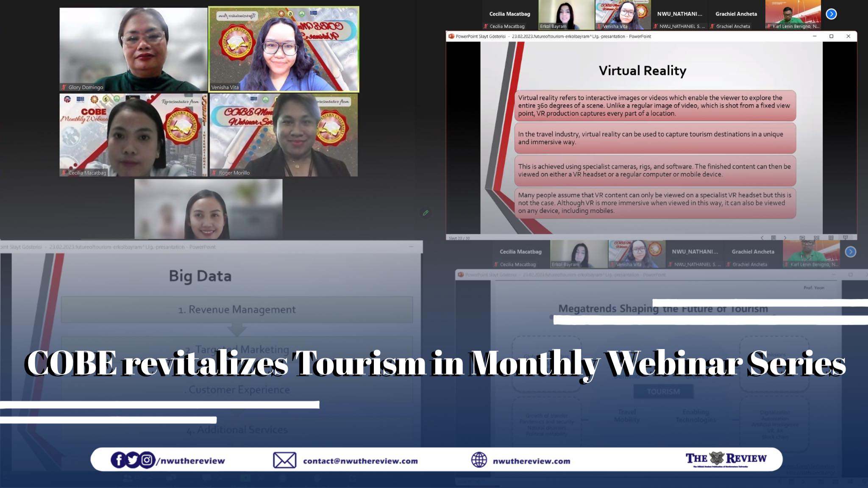Viewport: 868px width, 488px height.
Task: Click The Review logo in footer
Action: point(726,459)
